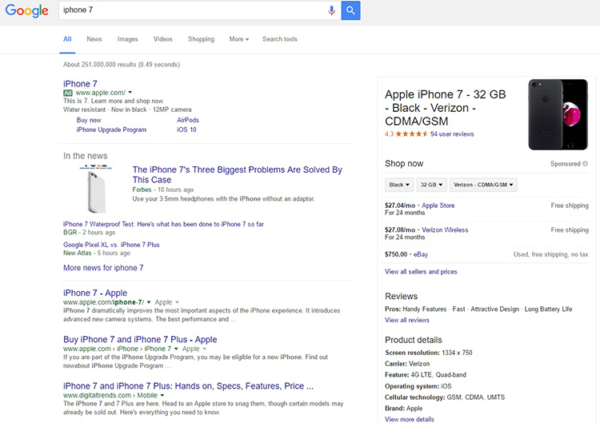The image size is (600, 423).
Task: Open iPhone 7 Waterproof Test article
Action: pos(163,224)
